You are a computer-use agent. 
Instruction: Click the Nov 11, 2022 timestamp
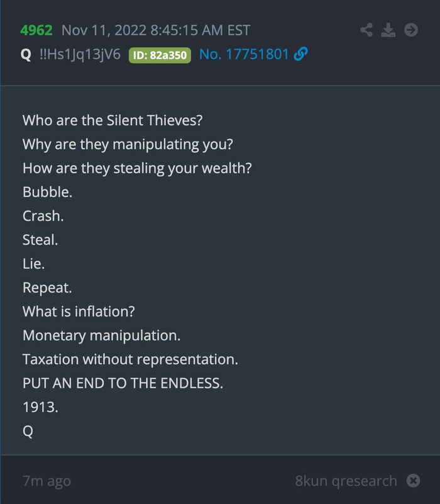(156, 30)
